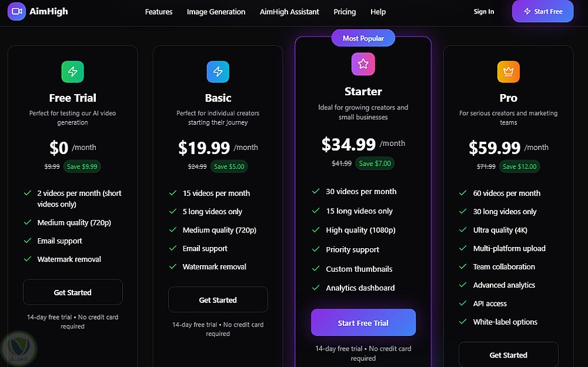Click the Most Popular badge
Screen dimensions: 588x367
363,38
